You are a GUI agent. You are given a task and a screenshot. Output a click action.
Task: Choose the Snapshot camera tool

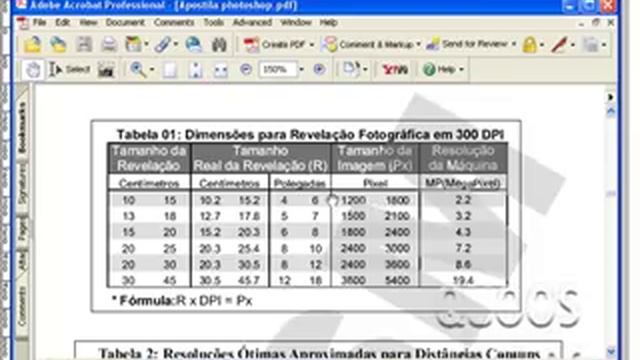(106, 70)
